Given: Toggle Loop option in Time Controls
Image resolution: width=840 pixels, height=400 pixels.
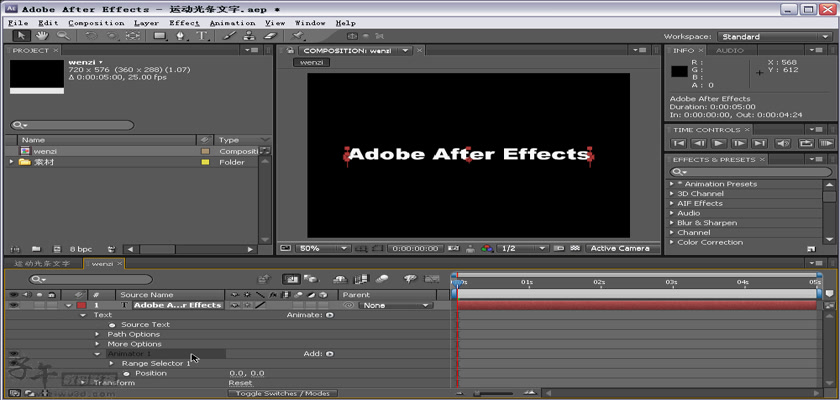Looking at the screenshot, I should click(804, 144).
